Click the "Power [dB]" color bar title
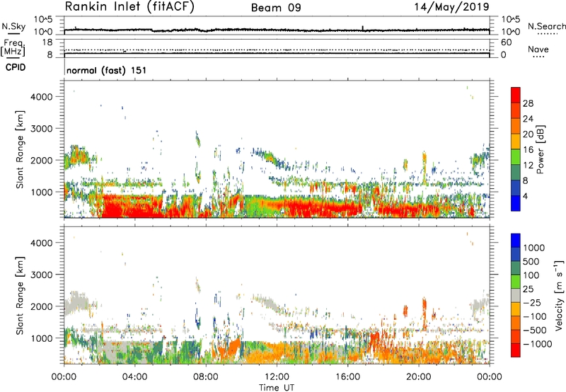Screen dimensions: 566x392 point(540,149)
